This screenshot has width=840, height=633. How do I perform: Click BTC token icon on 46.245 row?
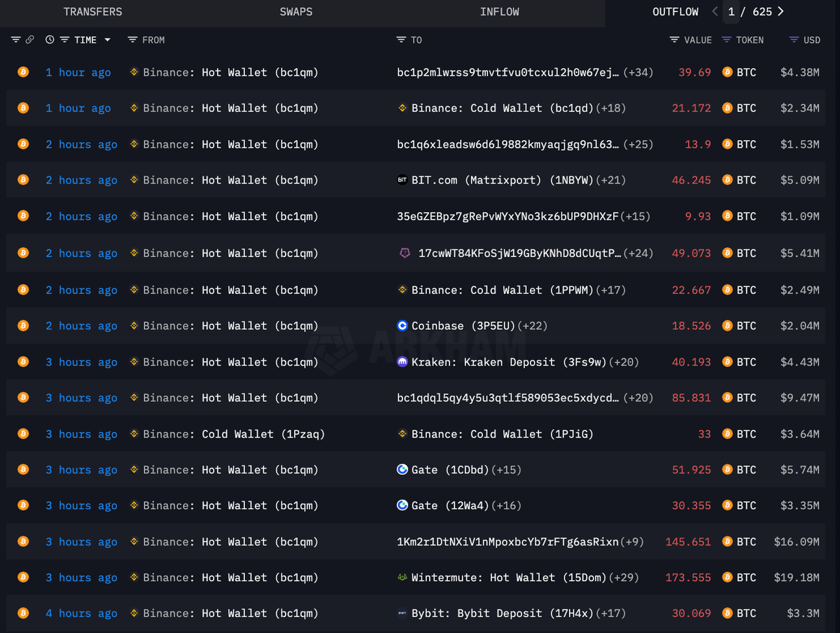pyautogui.click(x=727, y=180)
